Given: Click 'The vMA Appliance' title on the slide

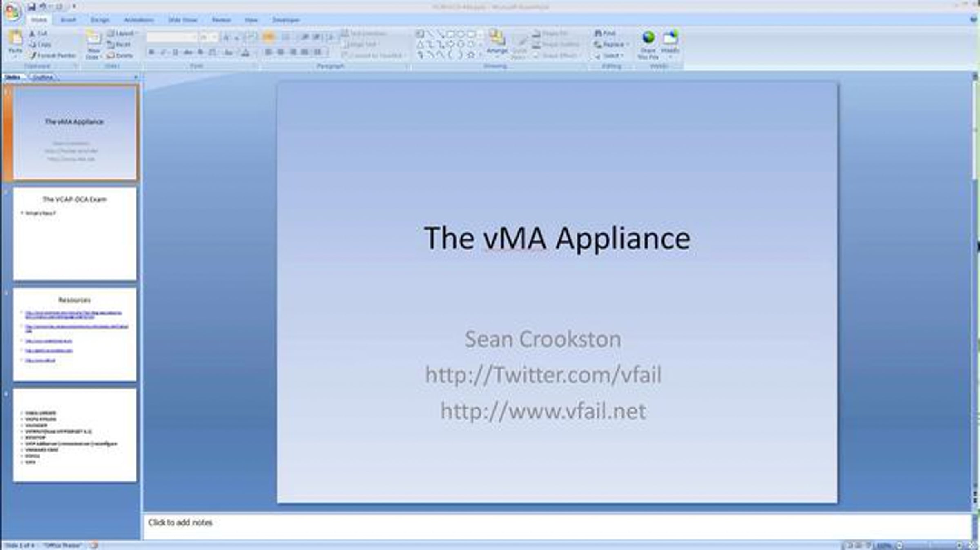Looking at the screenshot, I should tap(557, 238).
